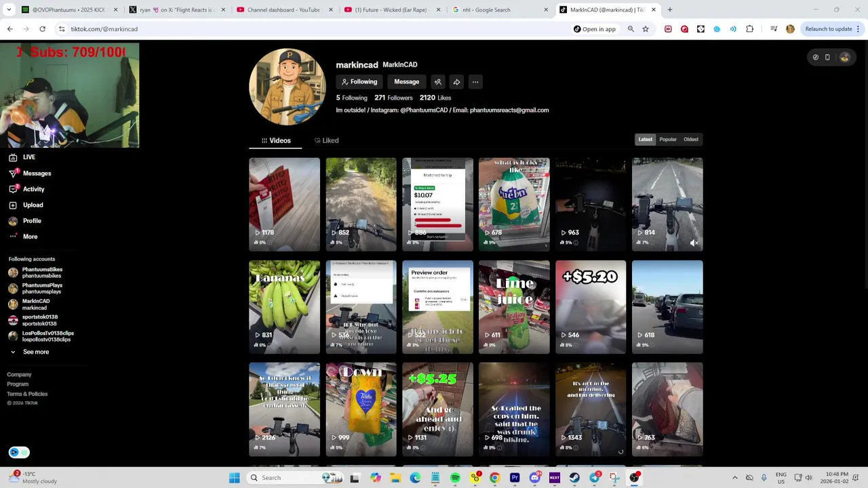Click Relaunch to update button

tap(829, 29)
